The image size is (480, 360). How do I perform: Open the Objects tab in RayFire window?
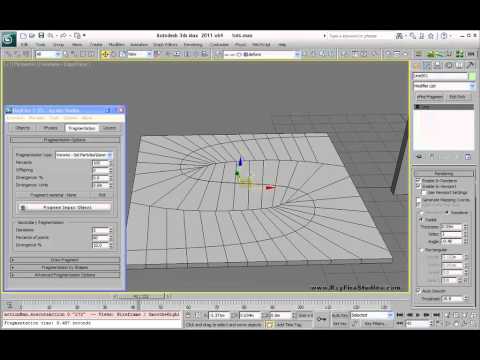click(23, 128)
